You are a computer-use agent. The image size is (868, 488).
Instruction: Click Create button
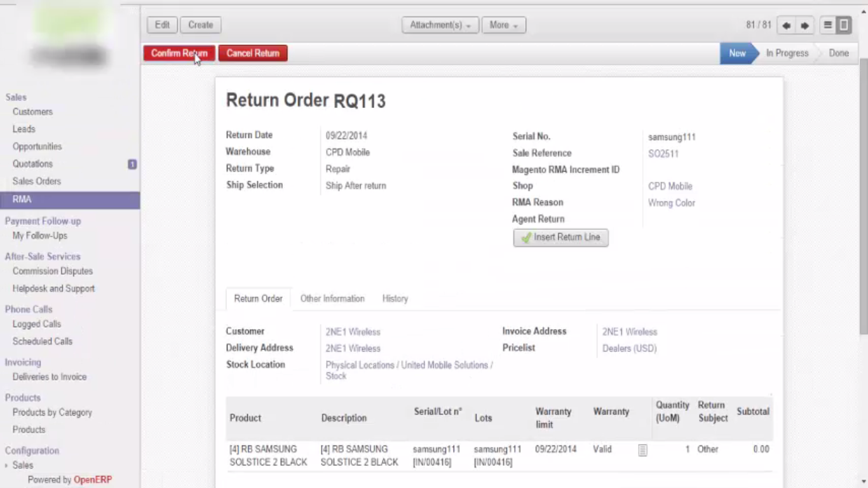tap(200, 25)
